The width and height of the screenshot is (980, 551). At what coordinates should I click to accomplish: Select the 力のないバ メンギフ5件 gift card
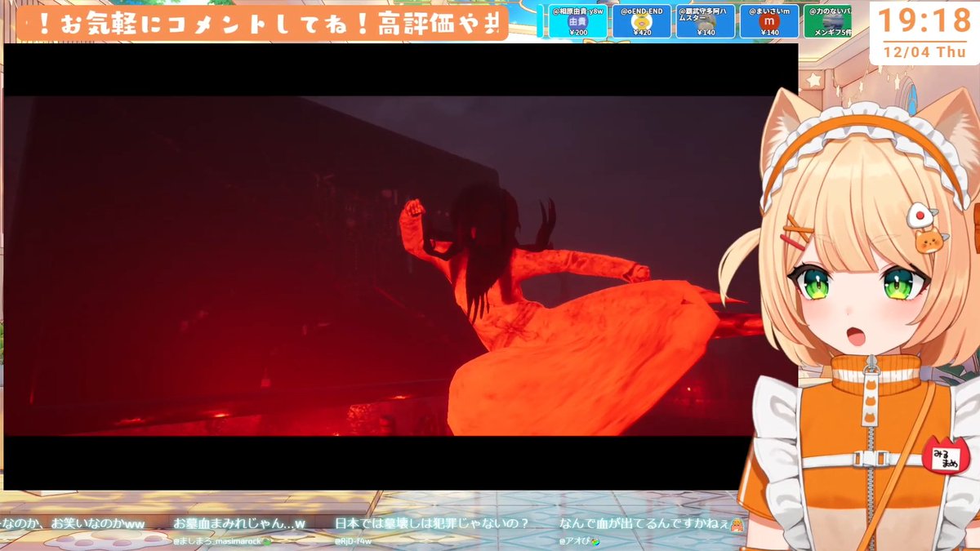pyautogui.click(x=829, y=20)
